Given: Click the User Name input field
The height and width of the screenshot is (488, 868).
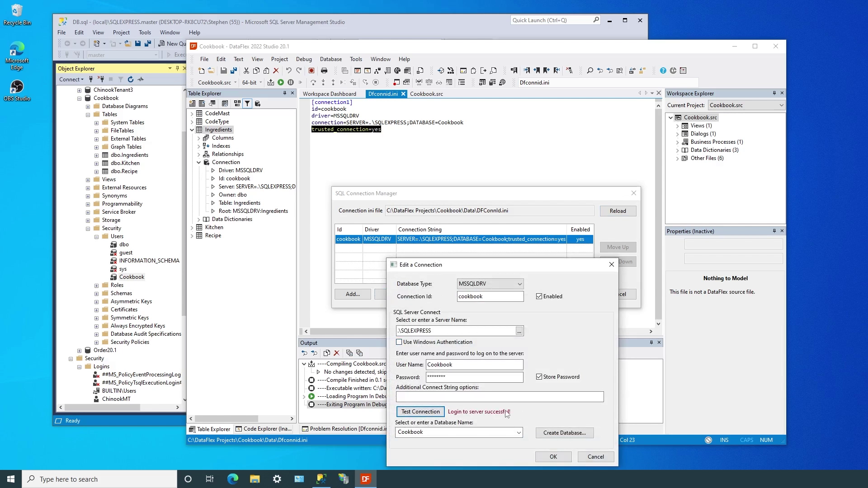Looking at the screenshot, I should tap(475, 365).
